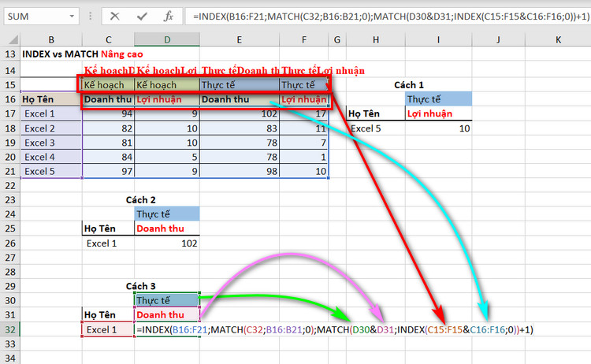Click 'Thực tế' cell in row 30
This screenshot has height=364, width=591.
(167, 301)
